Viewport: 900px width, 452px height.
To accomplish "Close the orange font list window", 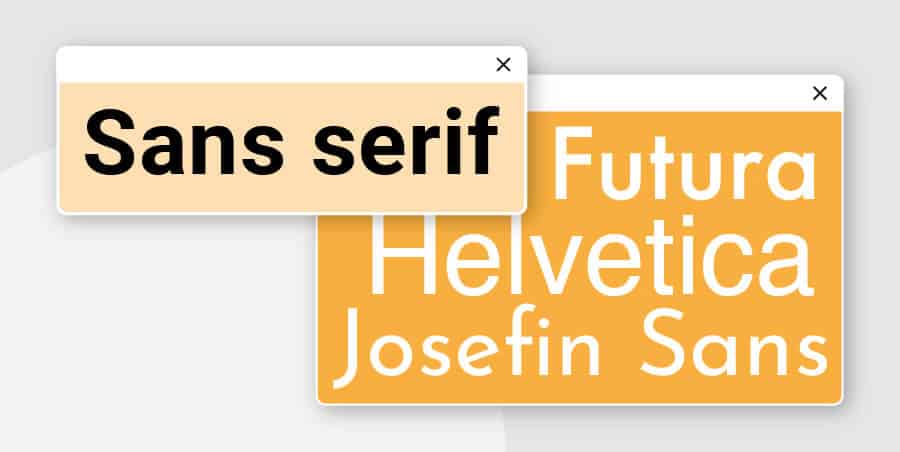I will pos(820,93).
